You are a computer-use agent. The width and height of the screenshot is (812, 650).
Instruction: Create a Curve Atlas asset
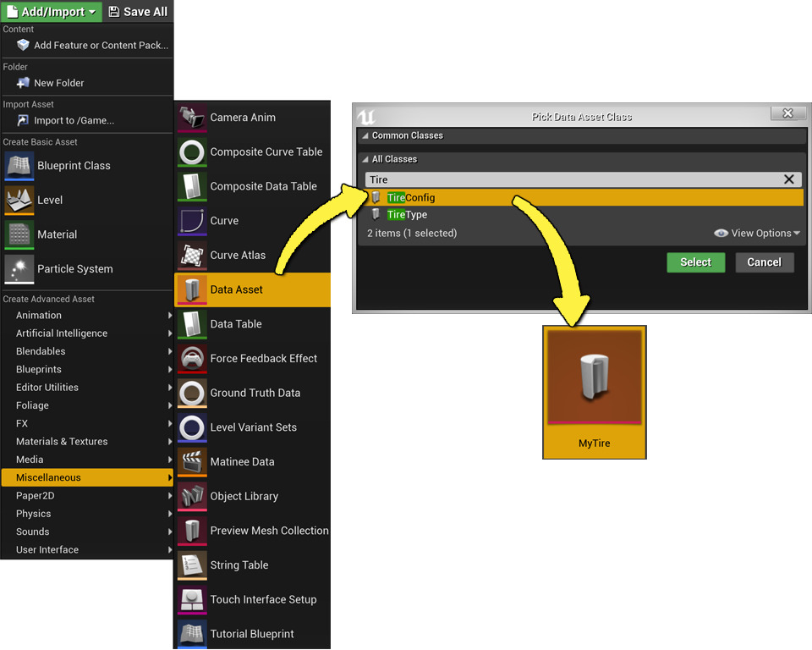pos(190,255)
